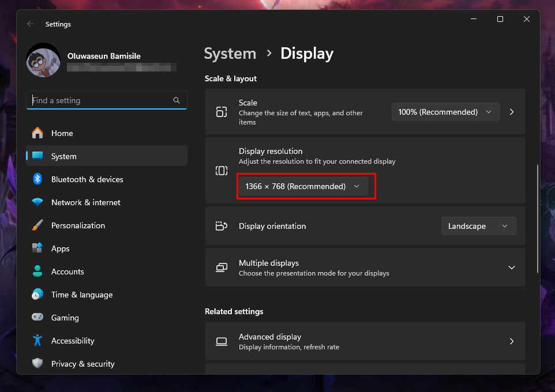Click the user profile avatar picture
The image size is (555, 392).
coord(43,60)
